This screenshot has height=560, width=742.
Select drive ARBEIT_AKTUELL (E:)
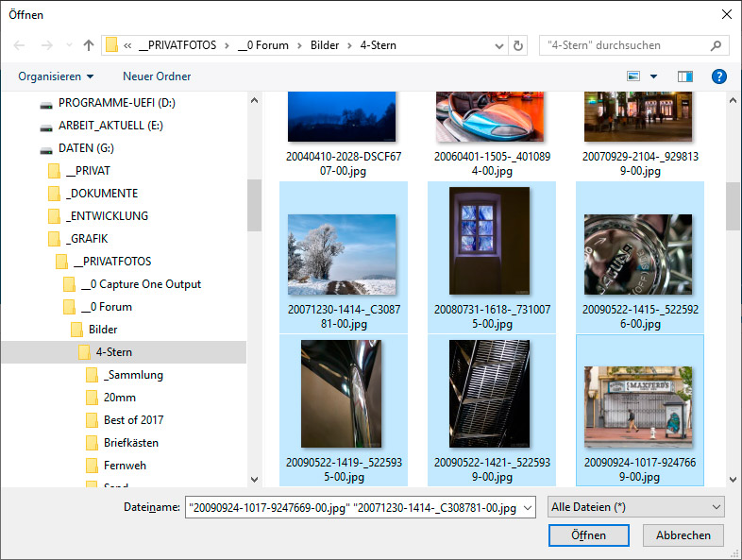[110, 126]
